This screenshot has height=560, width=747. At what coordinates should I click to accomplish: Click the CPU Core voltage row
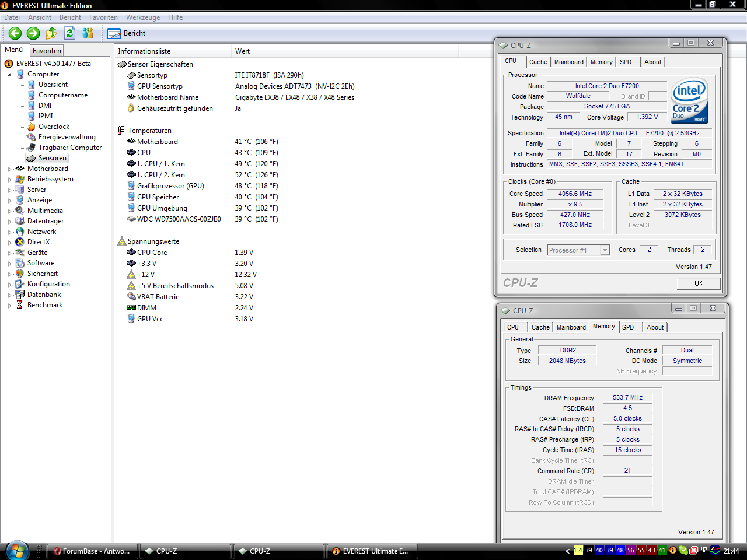pos(190,253)
